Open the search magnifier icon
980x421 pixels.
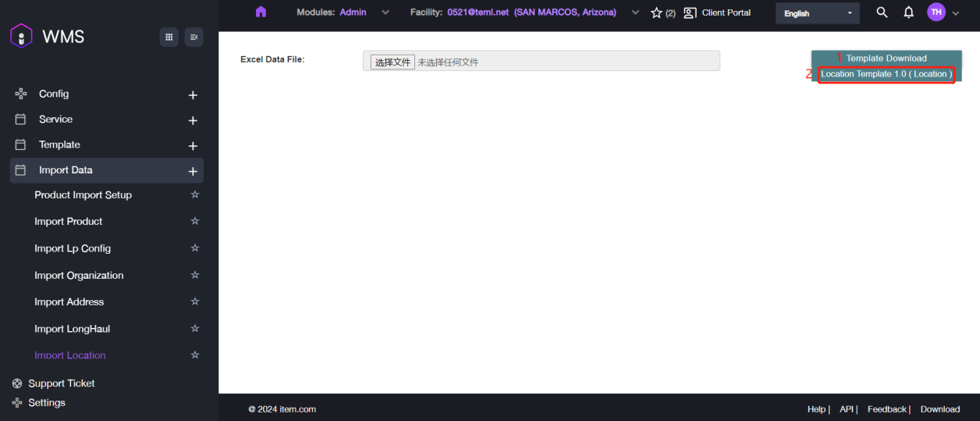coord(882,12)
